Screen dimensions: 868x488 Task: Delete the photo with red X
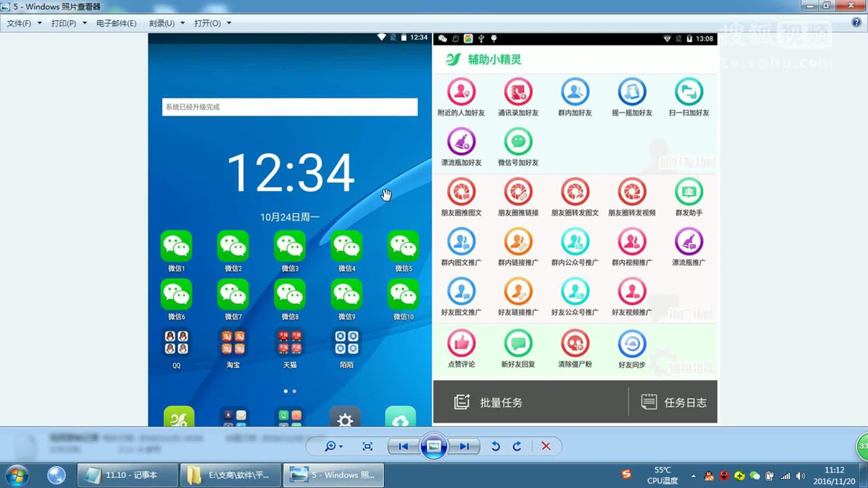(546, 446)
